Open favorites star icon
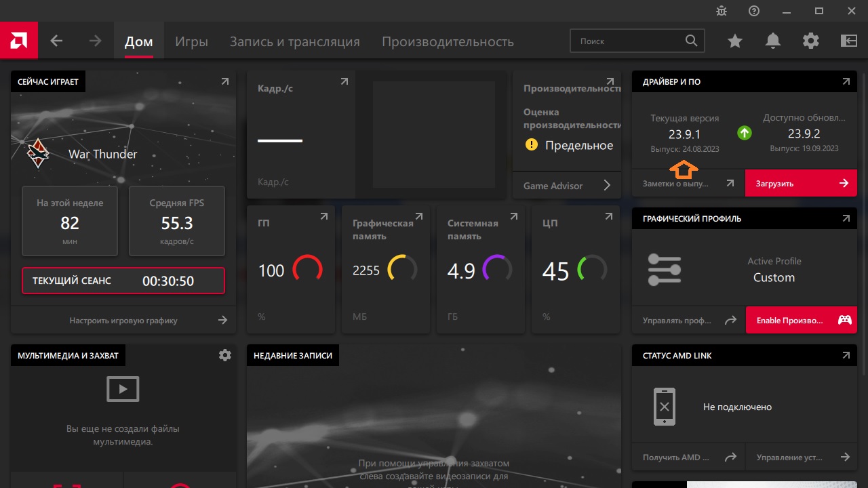 [x=735, y=41]
